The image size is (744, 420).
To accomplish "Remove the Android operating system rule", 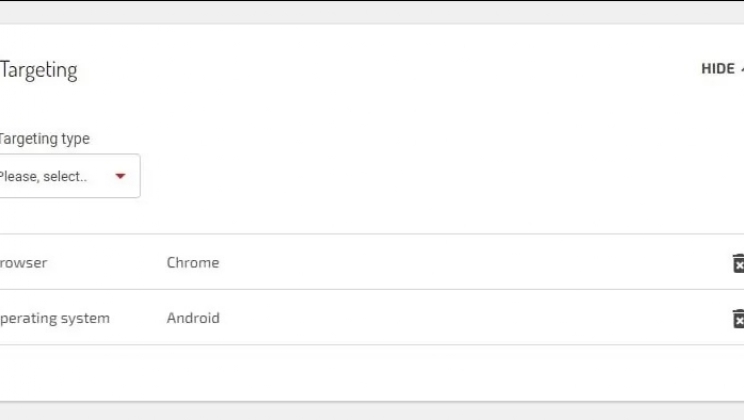I will [x=738, y=318].
